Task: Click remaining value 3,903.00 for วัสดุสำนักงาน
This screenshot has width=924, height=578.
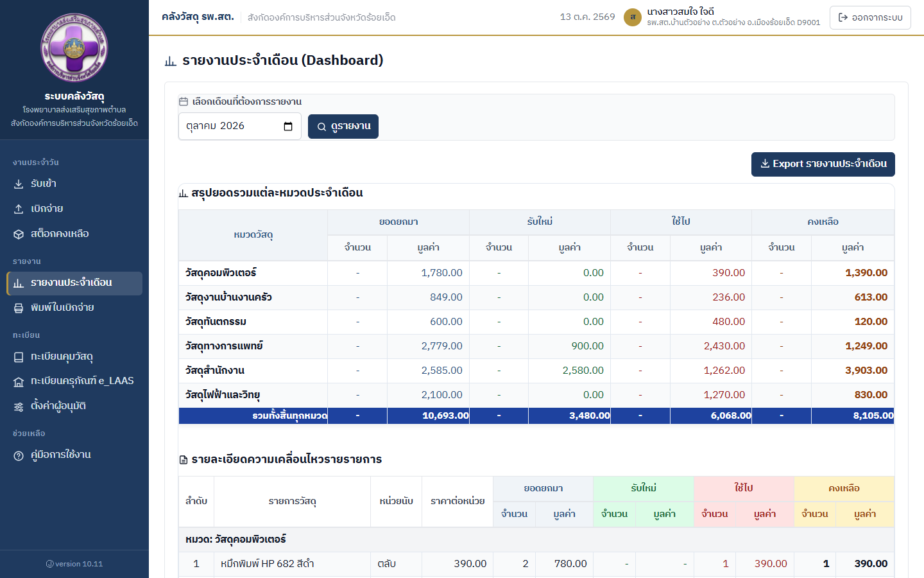Action: 866,371
